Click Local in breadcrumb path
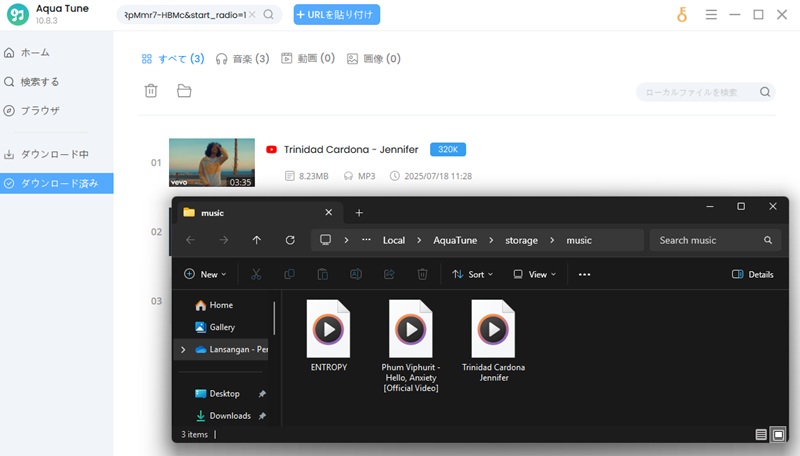 click(x=394, y=240)
